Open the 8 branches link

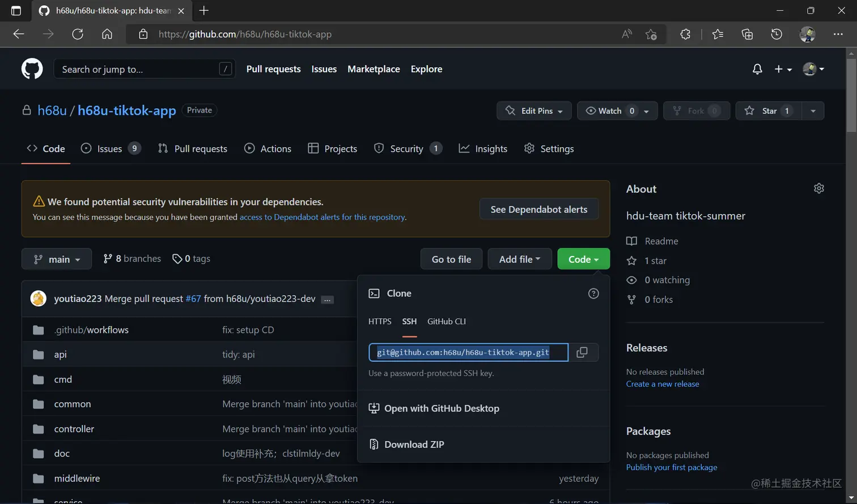[132, 259]
